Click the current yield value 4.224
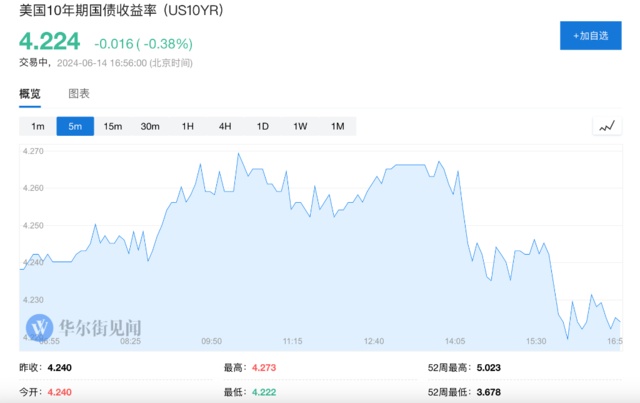This screenshot has height=403, width=640. pyautogui.click(x=50, y=41)
